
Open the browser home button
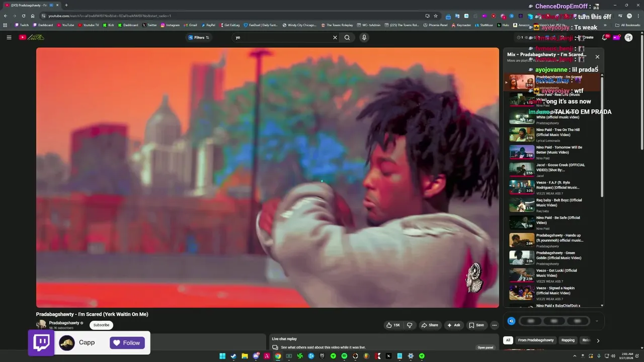pyautogui.click(x=33, y=16)
